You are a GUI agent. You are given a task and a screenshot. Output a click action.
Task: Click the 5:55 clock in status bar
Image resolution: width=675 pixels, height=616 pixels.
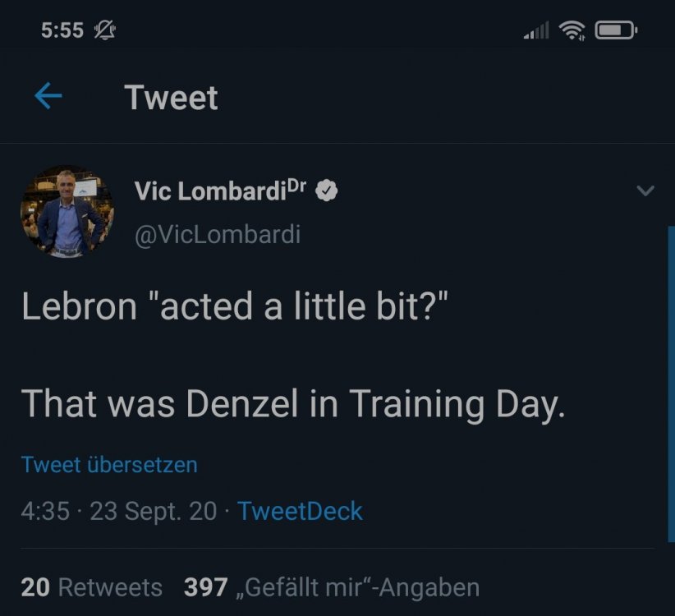point(62,30)
